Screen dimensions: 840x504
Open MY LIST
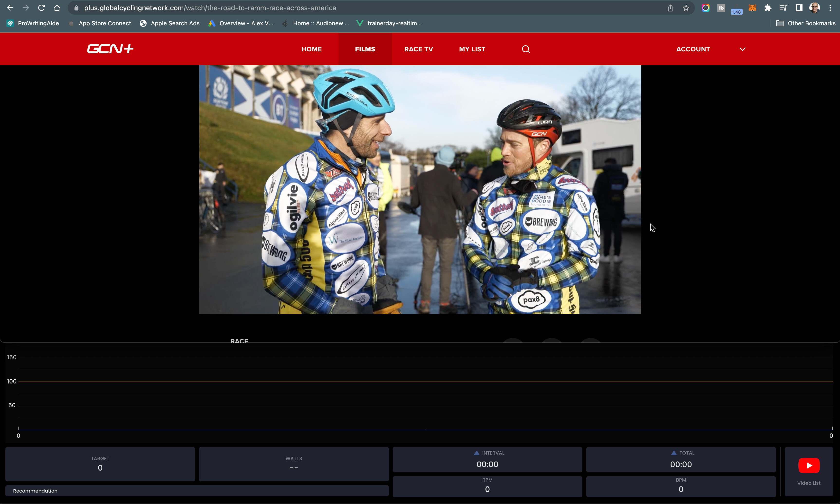472,49
